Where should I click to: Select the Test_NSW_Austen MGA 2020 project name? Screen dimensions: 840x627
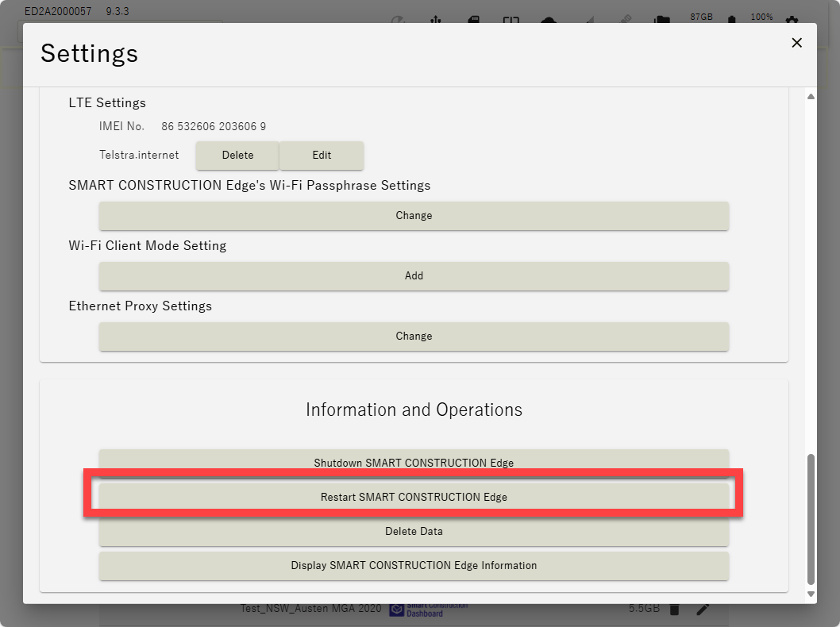[310, 609]
